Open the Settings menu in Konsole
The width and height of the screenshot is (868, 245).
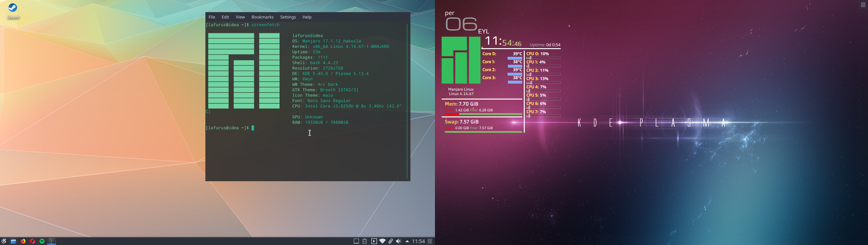pyautogui.click(x=288, y=17)
